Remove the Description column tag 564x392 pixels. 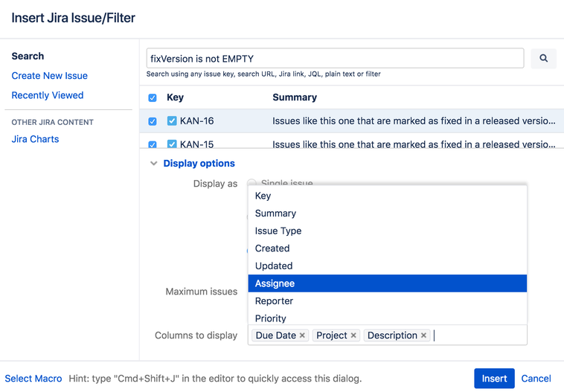(x=423, y=335)
